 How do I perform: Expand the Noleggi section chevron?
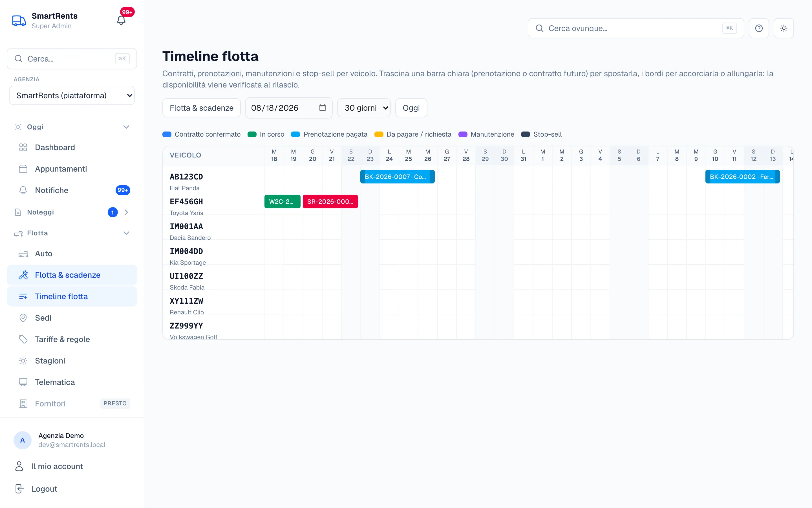pos(126,212)
